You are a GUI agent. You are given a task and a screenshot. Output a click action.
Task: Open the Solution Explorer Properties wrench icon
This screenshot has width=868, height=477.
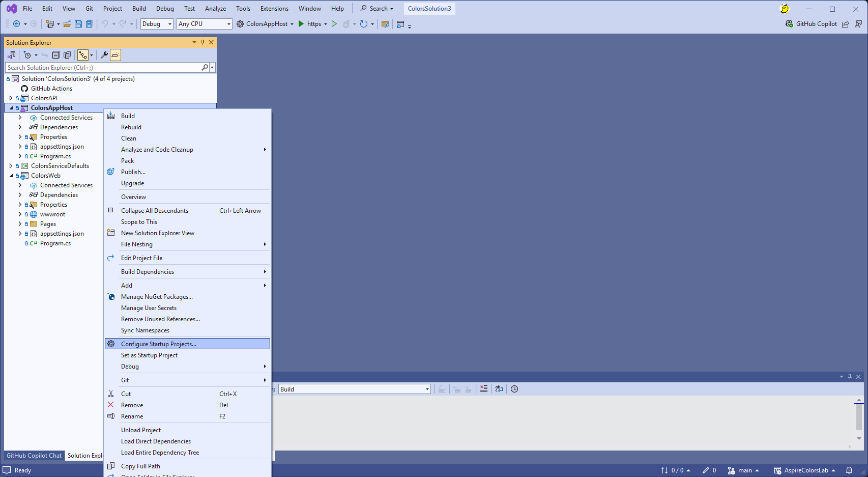(x=104, y=55)
